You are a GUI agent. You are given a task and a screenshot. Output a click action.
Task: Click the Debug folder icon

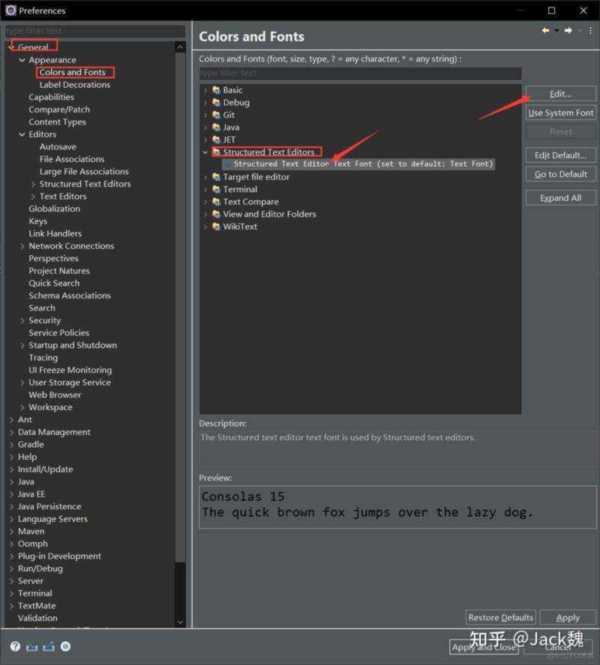[216, 102]
